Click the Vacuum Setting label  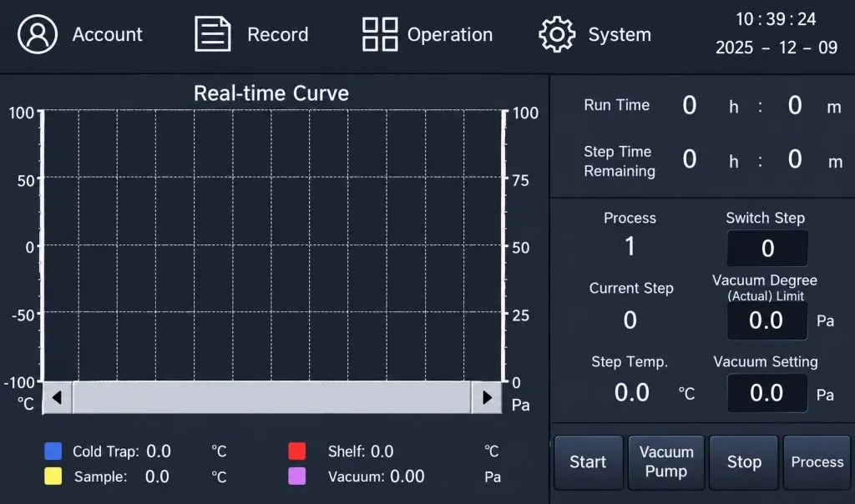[766, 362]
